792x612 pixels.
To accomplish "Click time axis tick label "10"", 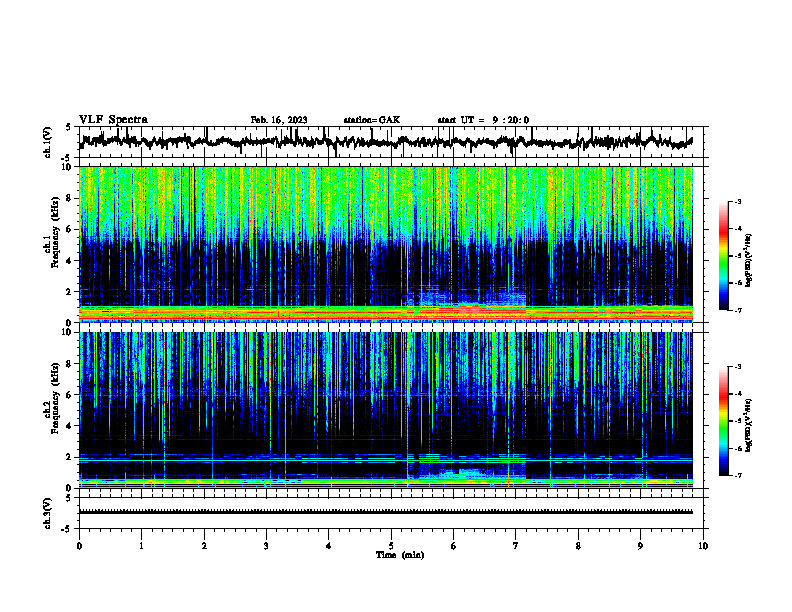I will tap(703, 546).
